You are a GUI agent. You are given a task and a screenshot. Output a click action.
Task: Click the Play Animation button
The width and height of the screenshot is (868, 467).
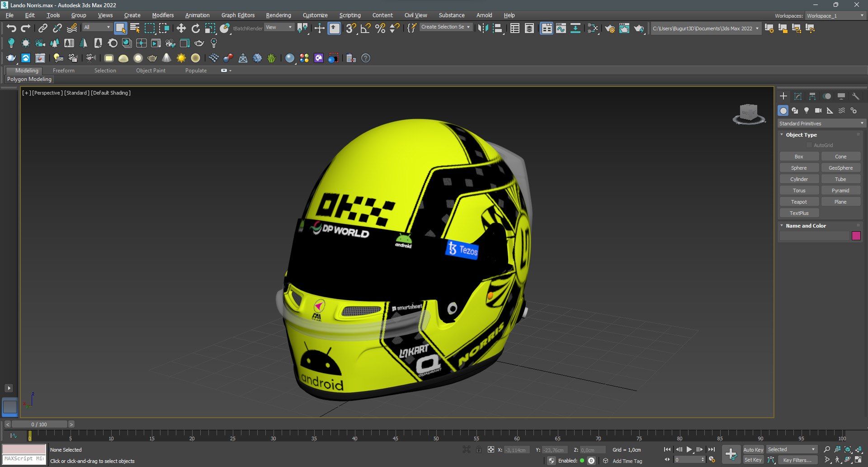[689, 449]
